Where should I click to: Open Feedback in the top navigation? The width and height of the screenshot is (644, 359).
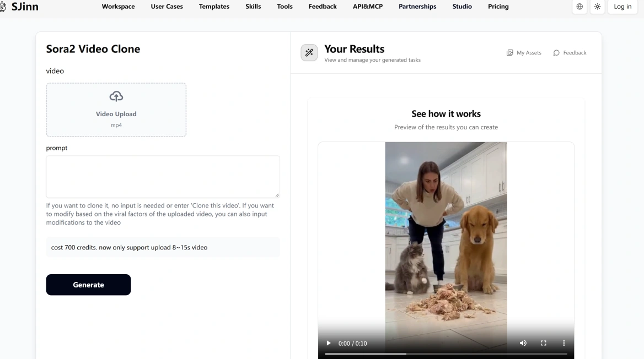tap(323, 7)
